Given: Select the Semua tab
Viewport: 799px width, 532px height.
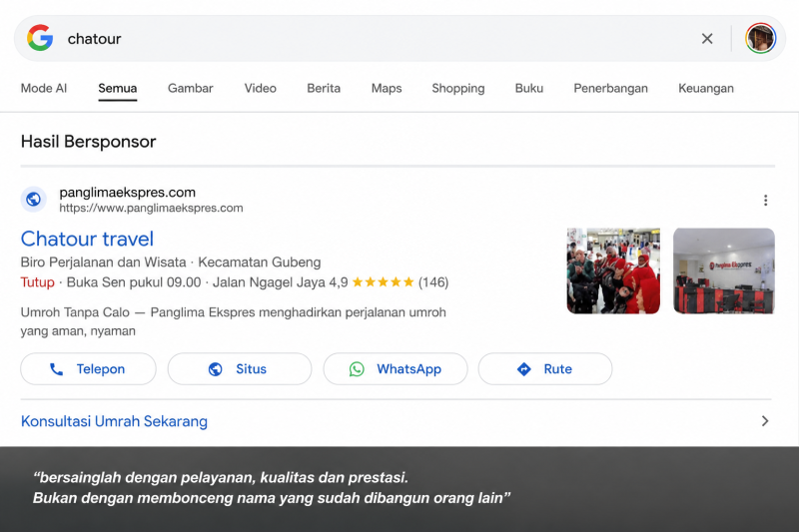Looking at the screenshot, I should pyautogui.click(x=118, y=88).
